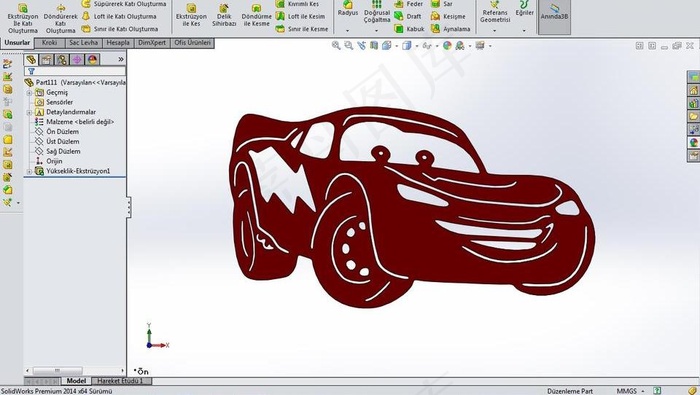Pick the Kıvrımlı Kes command
This screenshot has height=395, width=700.
[297, 4]
